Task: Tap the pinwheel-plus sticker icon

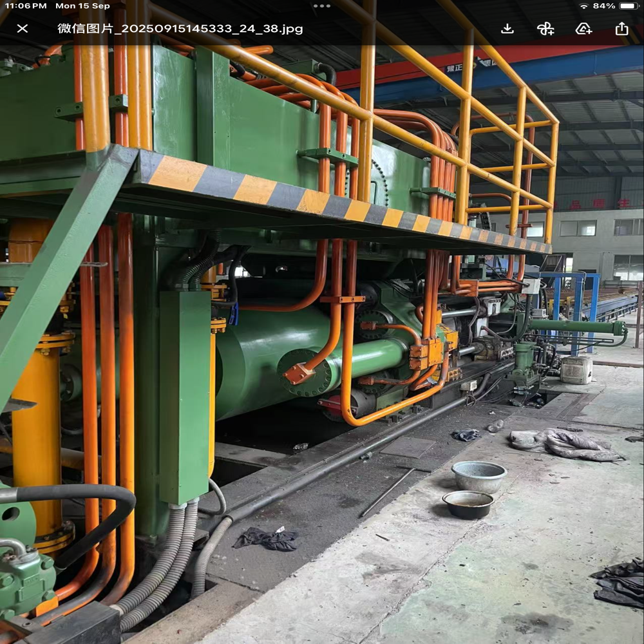Action: (545, 28)
